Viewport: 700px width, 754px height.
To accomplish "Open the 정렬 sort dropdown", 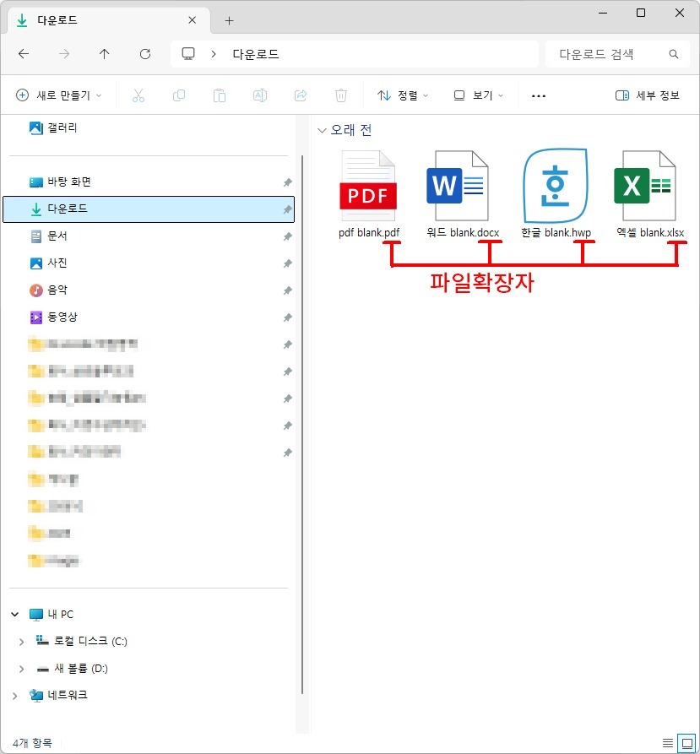I will pyautogui.click(x=403, y=95).
